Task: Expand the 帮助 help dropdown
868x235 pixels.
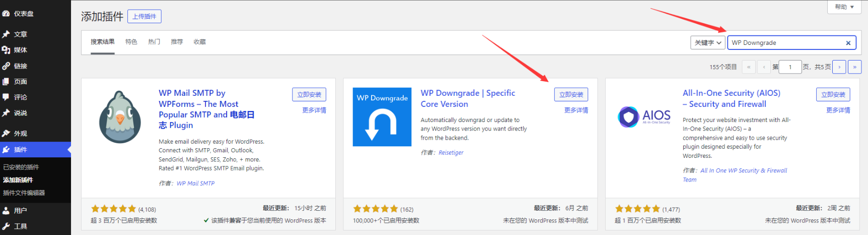Action: pyautogui.click(x=844, y=7)
